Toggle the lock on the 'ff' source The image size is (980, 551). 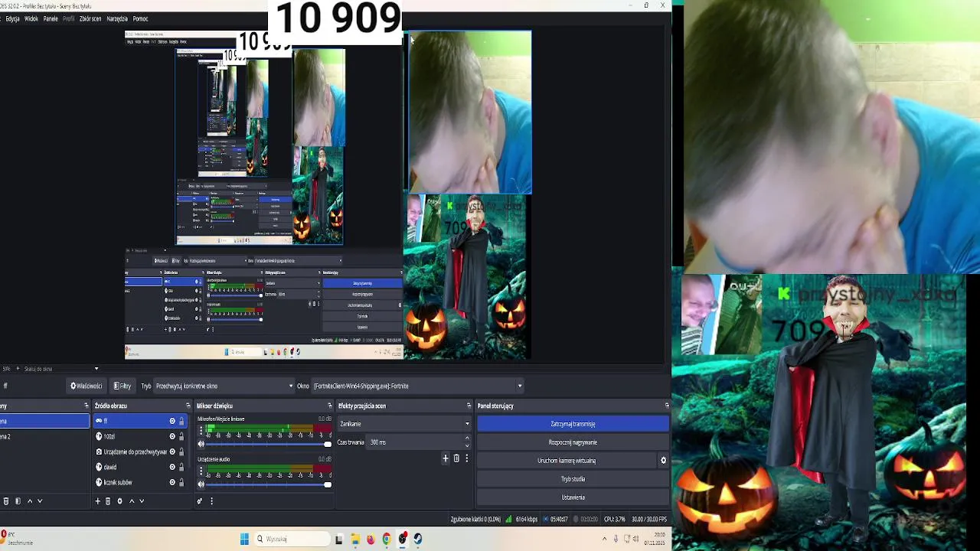point(181,421)
